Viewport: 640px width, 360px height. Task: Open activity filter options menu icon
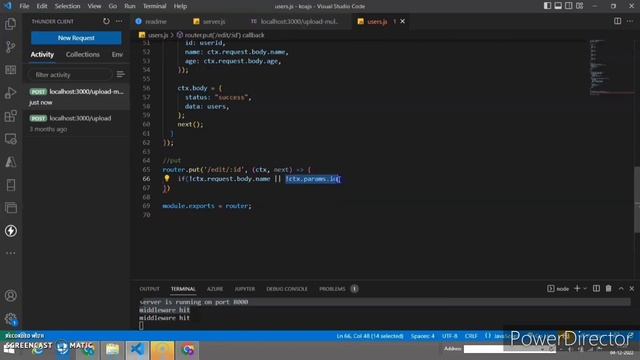click(x=120, y=74)
